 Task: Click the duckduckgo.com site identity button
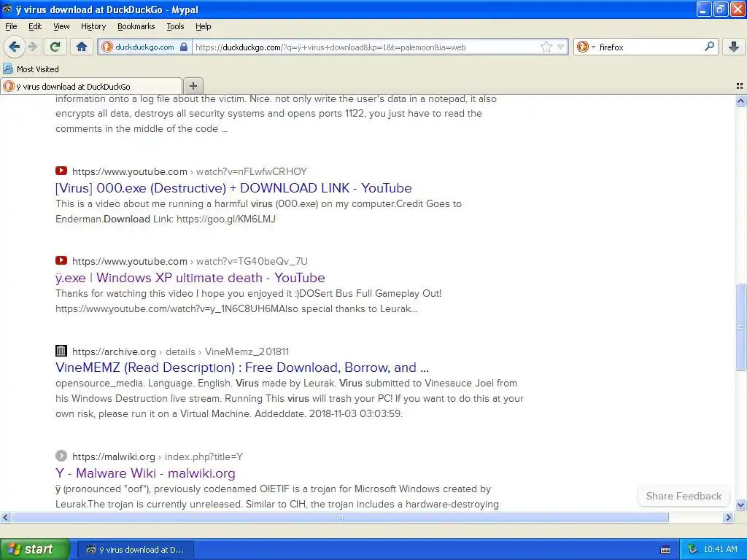tap(144, 47)
